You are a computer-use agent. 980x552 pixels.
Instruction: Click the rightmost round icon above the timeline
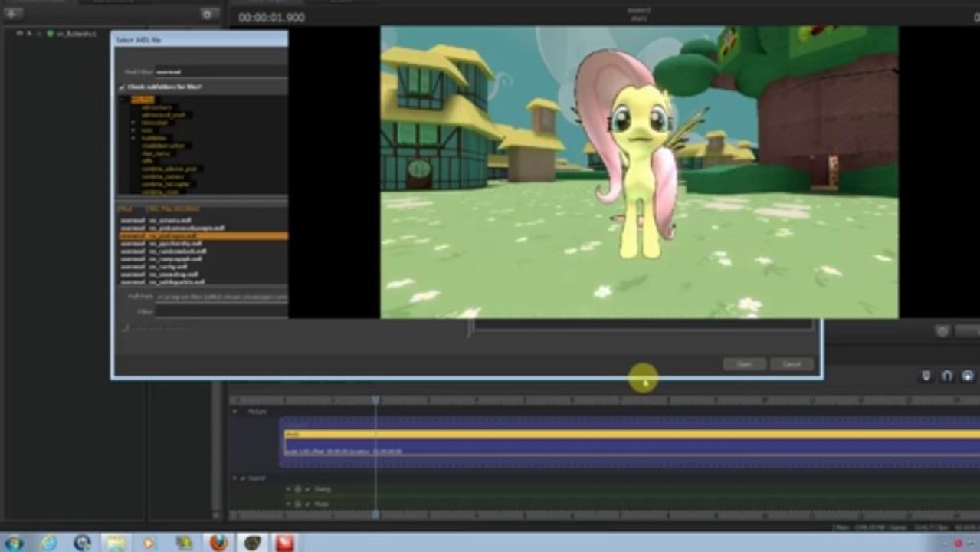(x=968, y=376)
